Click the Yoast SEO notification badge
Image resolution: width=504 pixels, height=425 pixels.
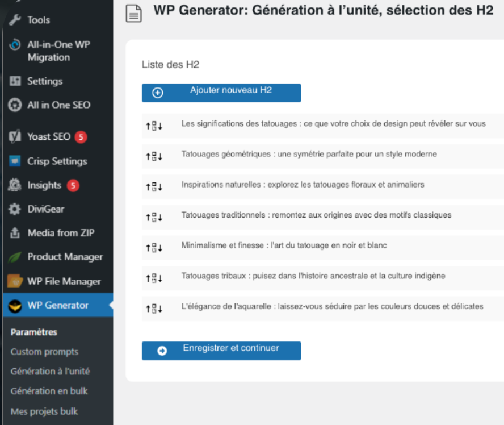point(81,137)
